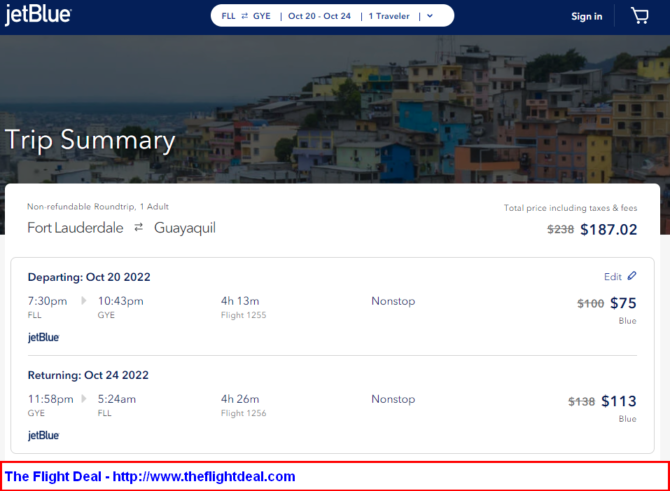Click Edit link for flights

[612, 276]
